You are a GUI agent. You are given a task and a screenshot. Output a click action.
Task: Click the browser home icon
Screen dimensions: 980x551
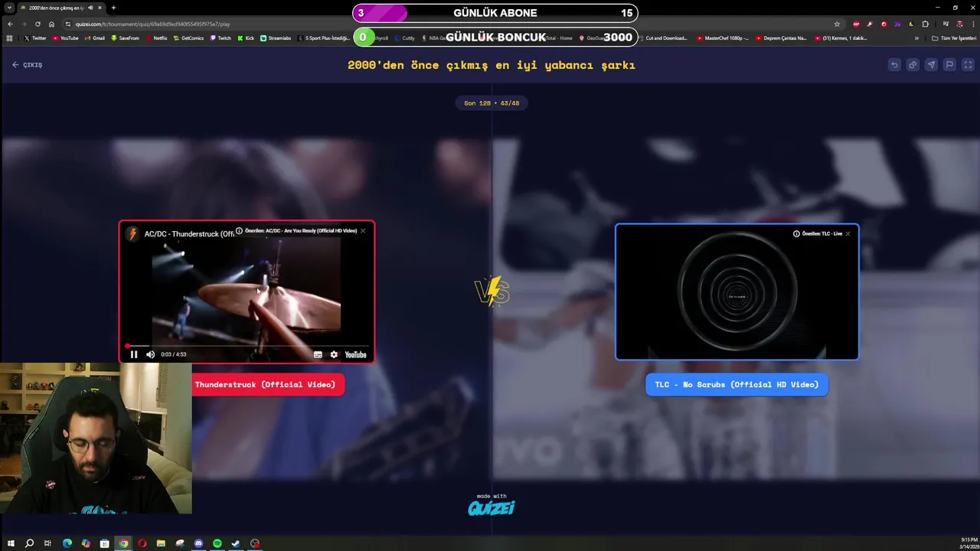(x=51, y=24)
